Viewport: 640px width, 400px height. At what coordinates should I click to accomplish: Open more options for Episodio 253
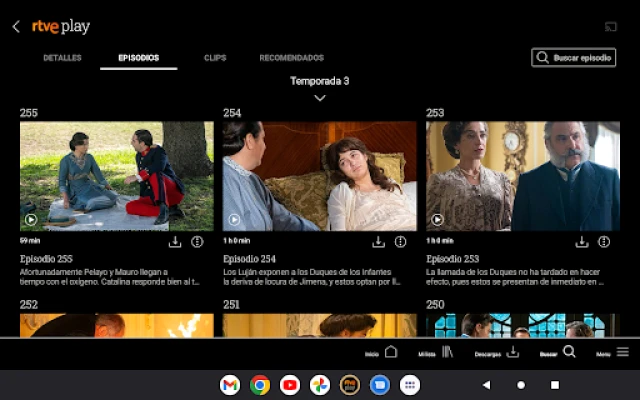(x=604, y=242)
